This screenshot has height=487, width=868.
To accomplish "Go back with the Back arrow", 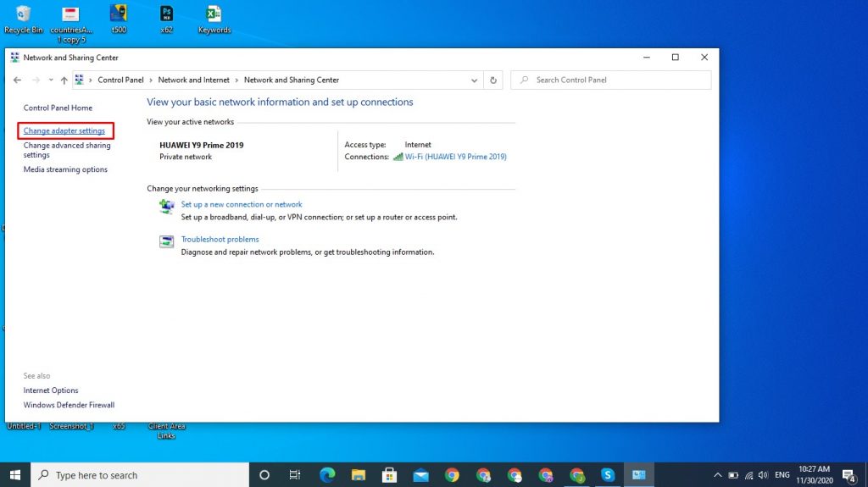I will (18, 80).
